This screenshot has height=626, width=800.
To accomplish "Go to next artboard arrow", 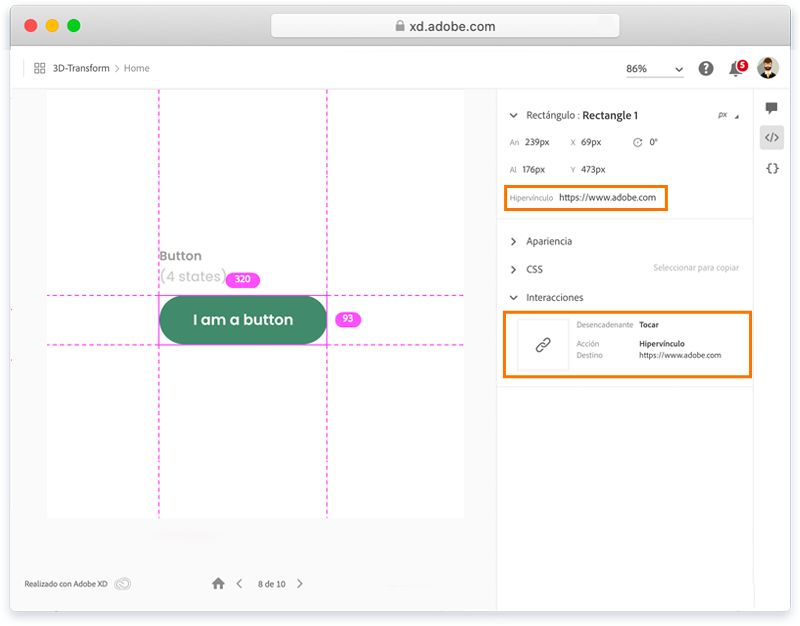I will click(300, 583).
